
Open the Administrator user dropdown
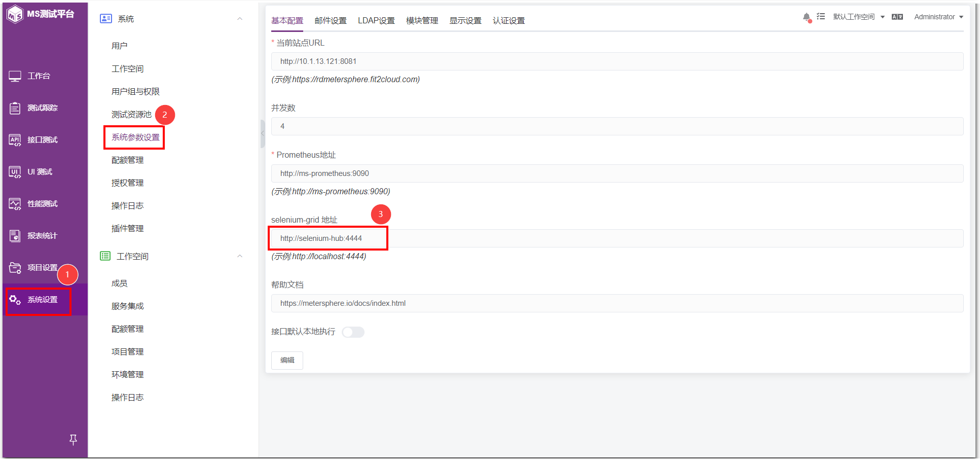[938, 17]
